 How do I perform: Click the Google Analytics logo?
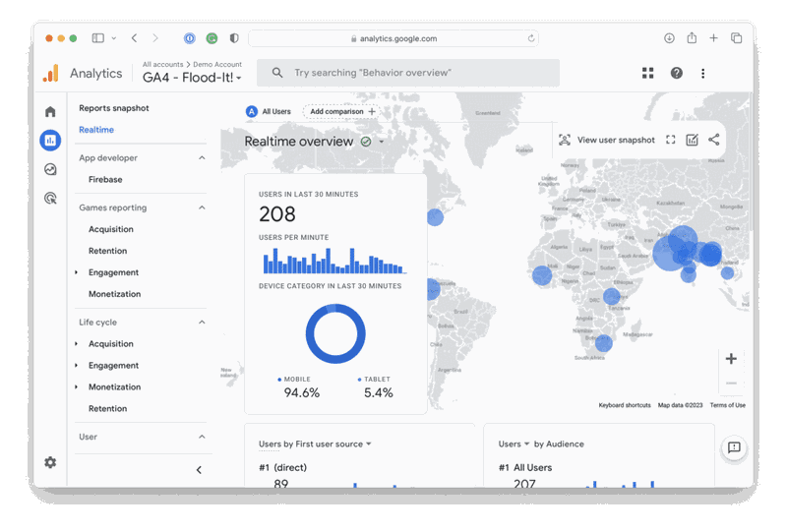pos(51,74)
